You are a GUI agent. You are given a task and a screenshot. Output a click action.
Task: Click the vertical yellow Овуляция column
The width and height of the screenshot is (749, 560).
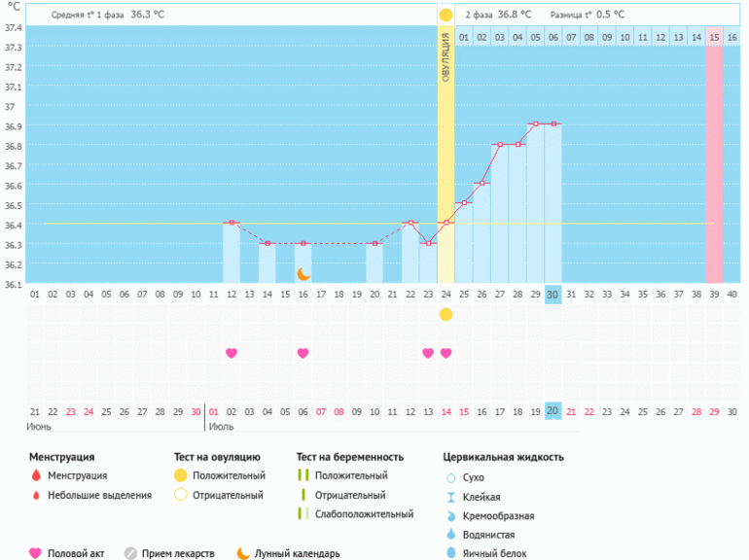coord(446,146)
